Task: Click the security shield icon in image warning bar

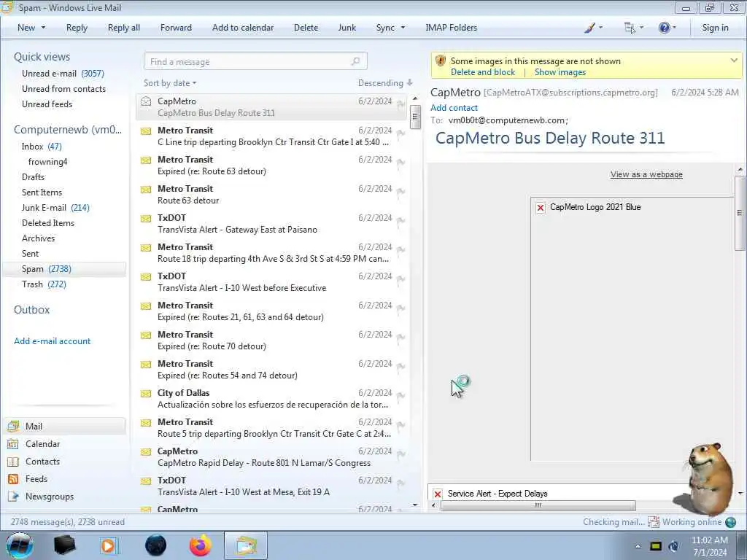Action: pyautogui.click(x=441, y=61)
